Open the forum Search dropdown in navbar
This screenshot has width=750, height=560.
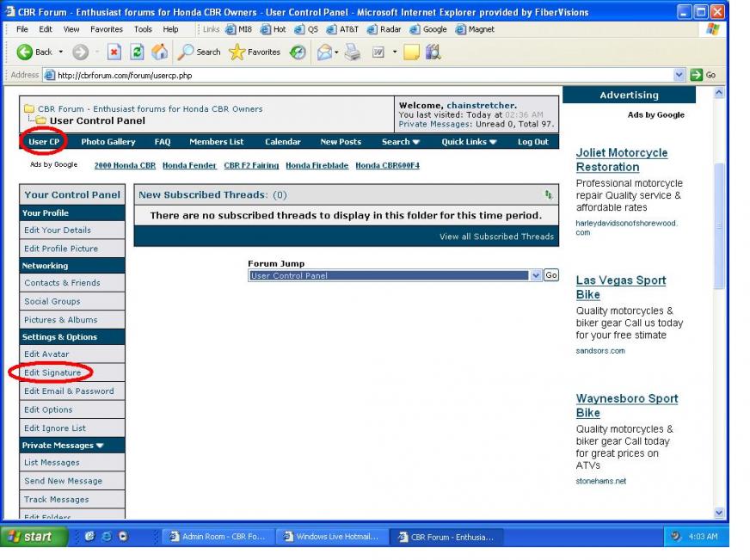(x=401, y=142)
